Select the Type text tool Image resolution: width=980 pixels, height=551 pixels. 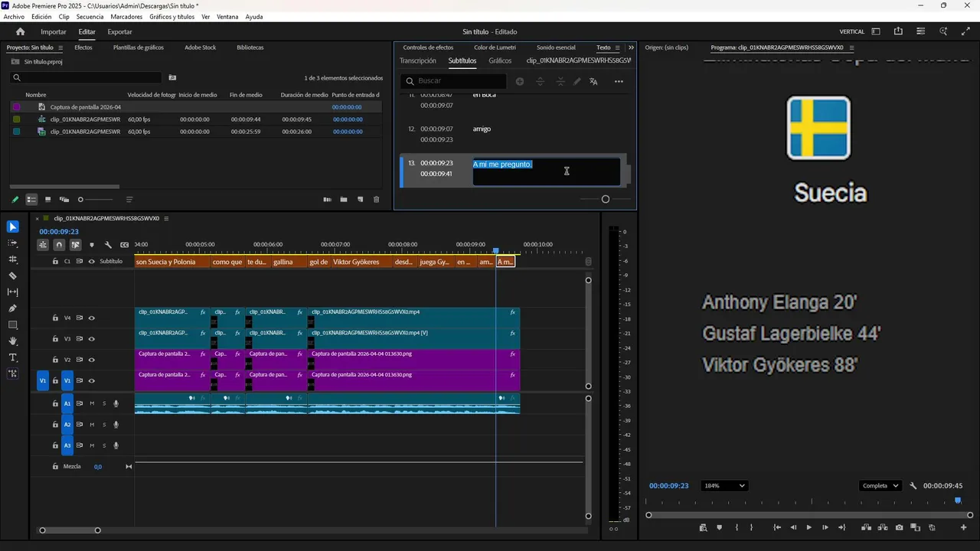(x=13, y=357)
